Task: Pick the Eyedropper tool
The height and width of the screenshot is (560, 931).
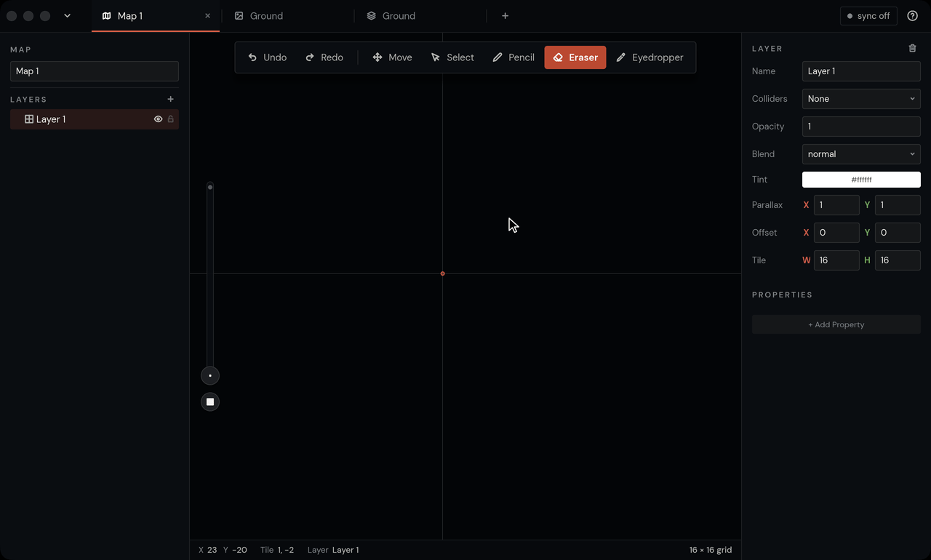Action: 650,57
